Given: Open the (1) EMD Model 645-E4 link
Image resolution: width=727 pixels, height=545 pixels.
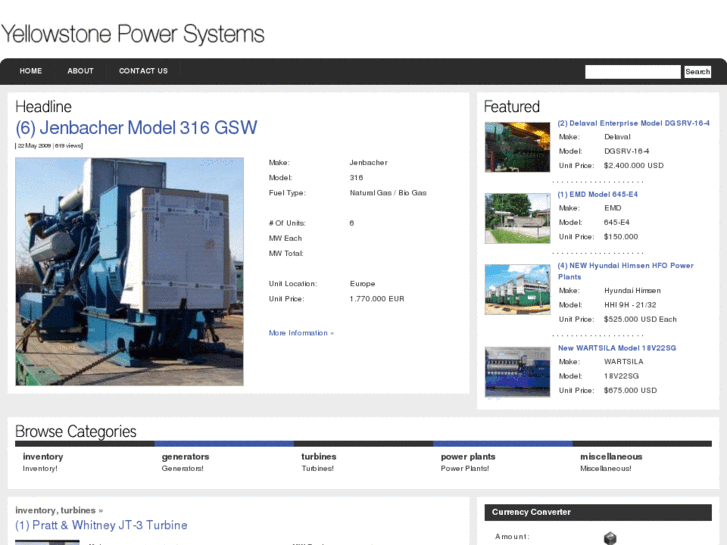Looking at the screenshot, I should point(597,194).
